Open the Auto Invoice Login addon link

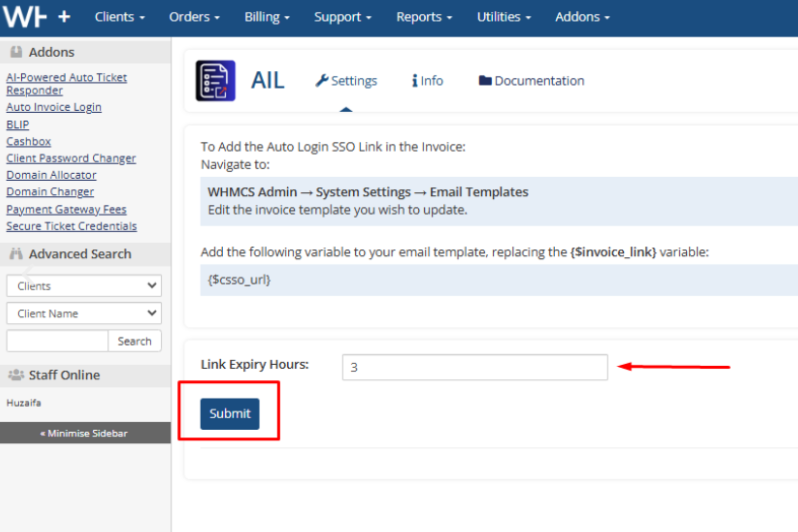[54, 107]
